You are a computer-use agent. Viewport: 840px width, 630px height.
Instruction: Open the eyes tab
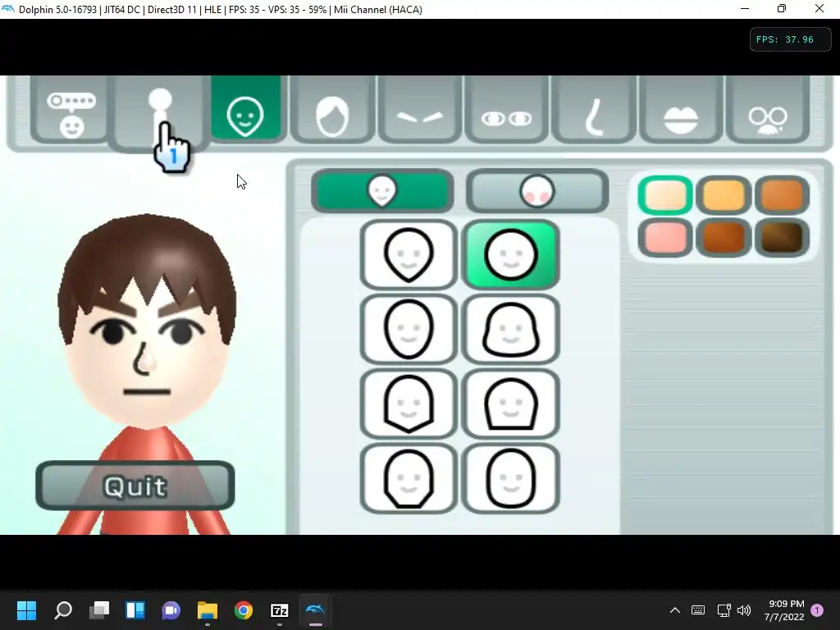(x=507, y=109)
